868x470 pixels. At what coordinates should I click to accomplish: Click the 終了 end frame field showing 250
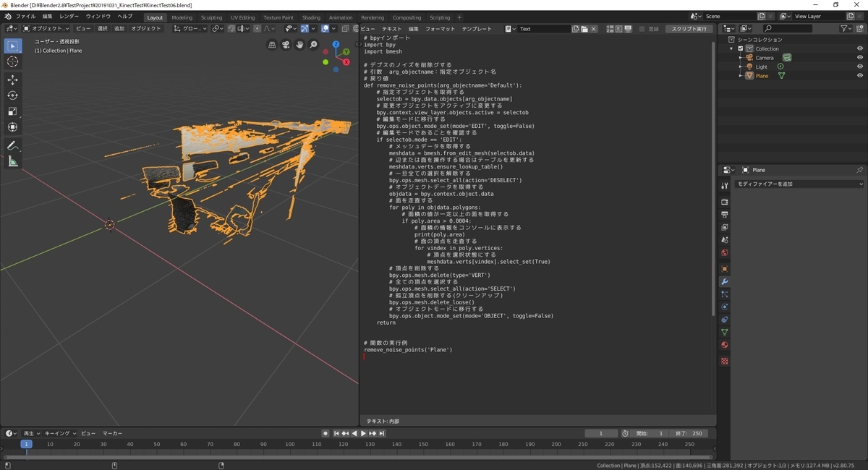[x=688, y=433]
